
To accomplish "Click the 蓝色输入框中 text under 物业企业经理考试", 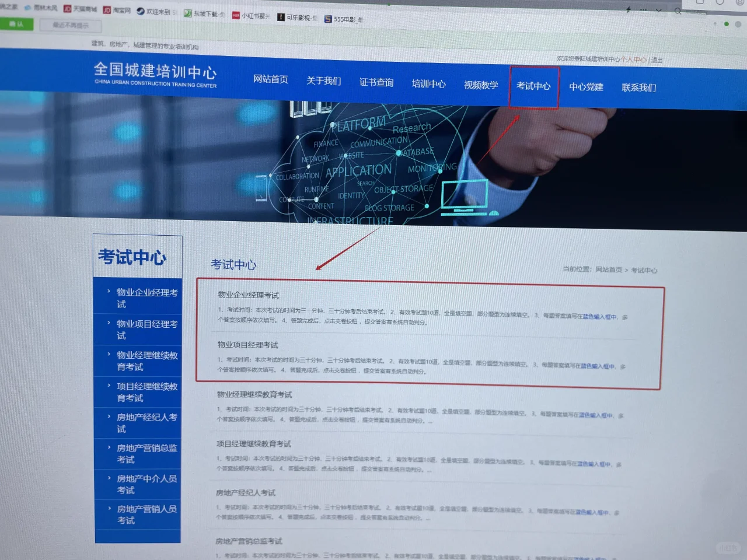I will pos(599,317).
